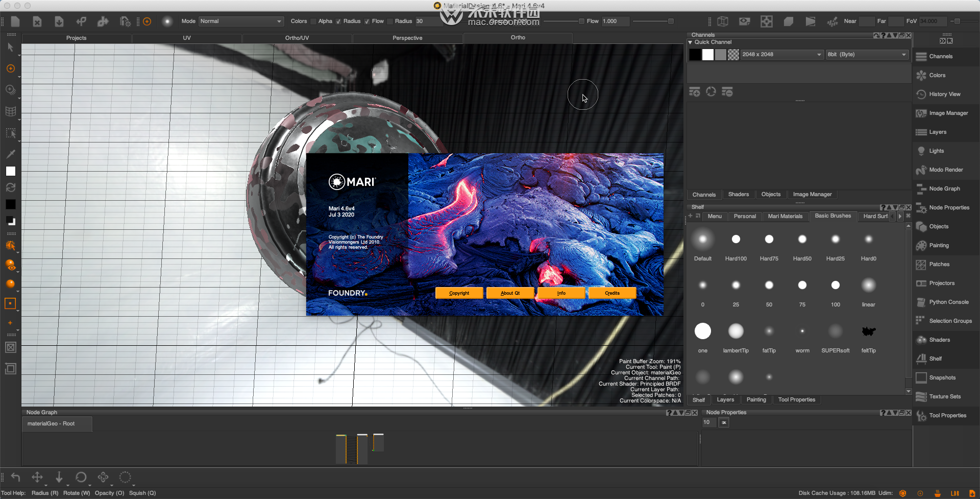The image size is (980, 499).
Task: Switch to the Perspective viewport tab
Action: tap(407, 37)
